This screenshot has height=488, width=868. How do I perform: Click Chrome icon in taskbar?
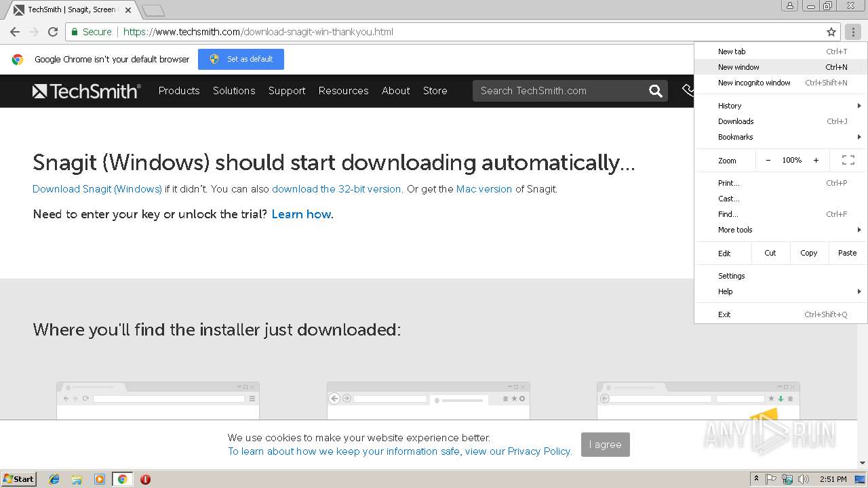(122, 479)
